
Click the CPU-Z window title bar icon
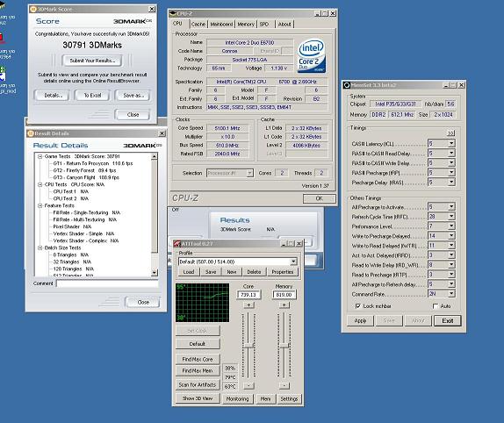173,13
